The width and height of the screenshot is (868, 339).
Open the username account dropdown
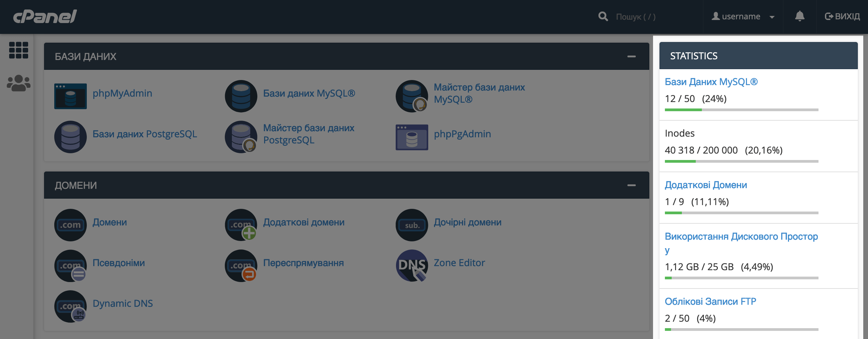pyautogui.click(x=743, y=16)
